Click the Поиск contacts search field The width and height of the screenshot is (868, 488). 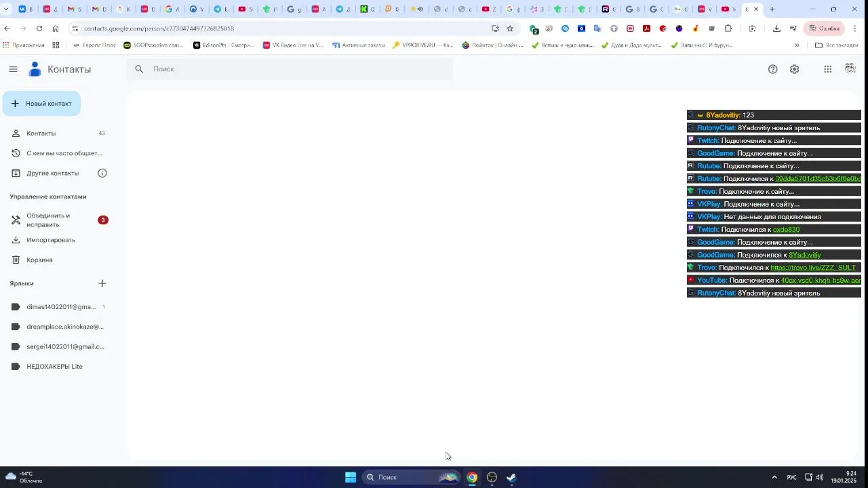tap(290, 69)
